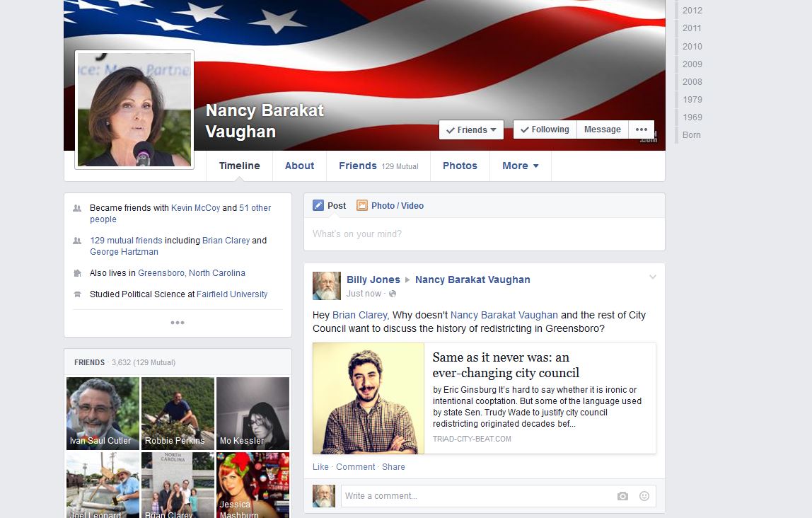
Task: Switch to the Timeline tab
Action: coord(239,166)
